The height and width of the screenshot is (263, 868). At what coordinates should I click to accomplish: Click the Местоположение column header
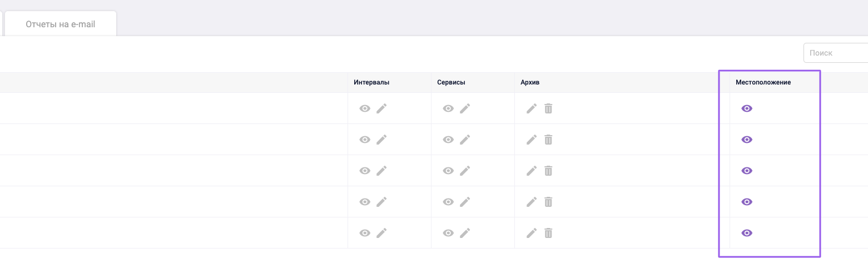point(763,82)
